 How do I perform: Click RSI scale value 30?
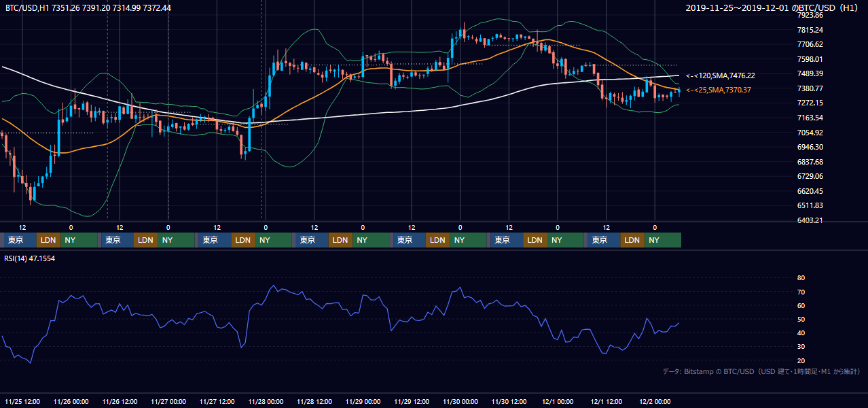(801, 347)
